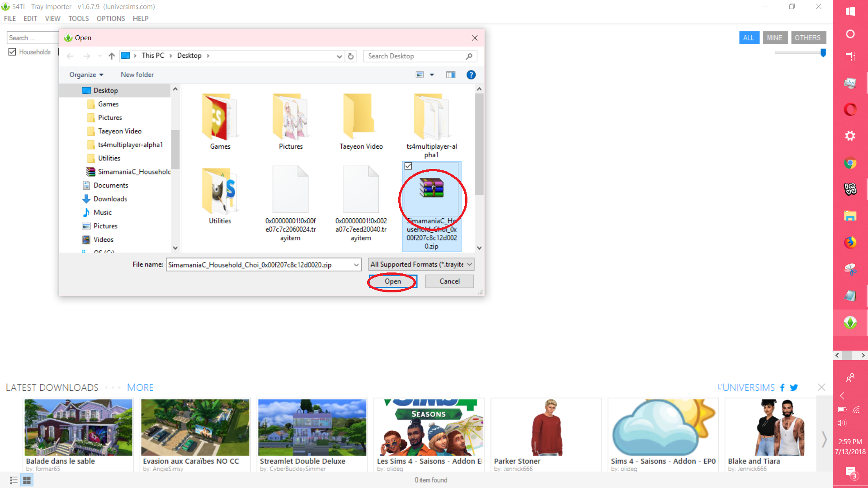Open the dialog help icon
The image size is (868, 488).
tap(471, 75)
